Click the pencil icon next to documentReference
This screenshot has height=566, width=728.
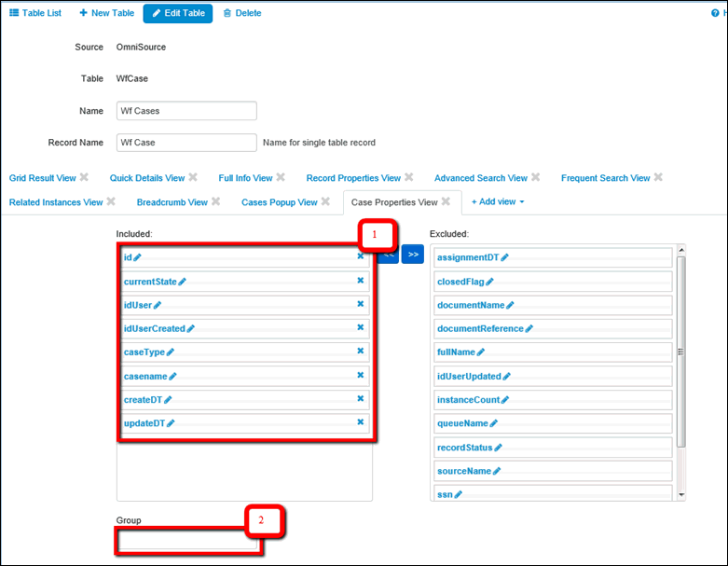point(529,328)
